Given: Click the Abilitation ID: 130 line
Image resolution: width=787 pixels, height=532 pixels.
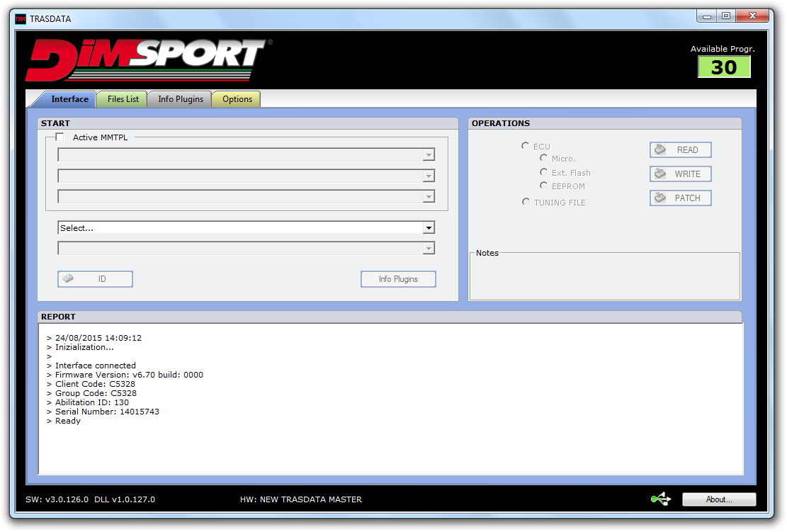Looking at the screenshot, I should [92, 402].
